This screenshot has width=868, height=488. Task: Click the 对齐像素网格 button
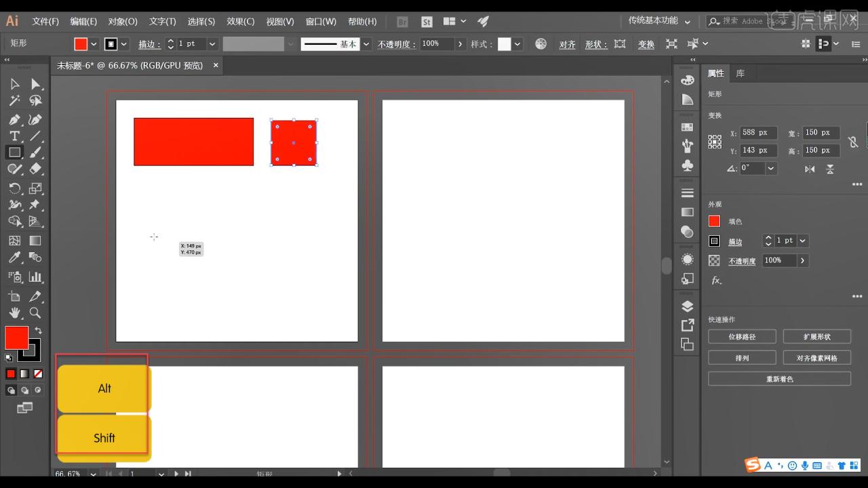coord(817,358)
